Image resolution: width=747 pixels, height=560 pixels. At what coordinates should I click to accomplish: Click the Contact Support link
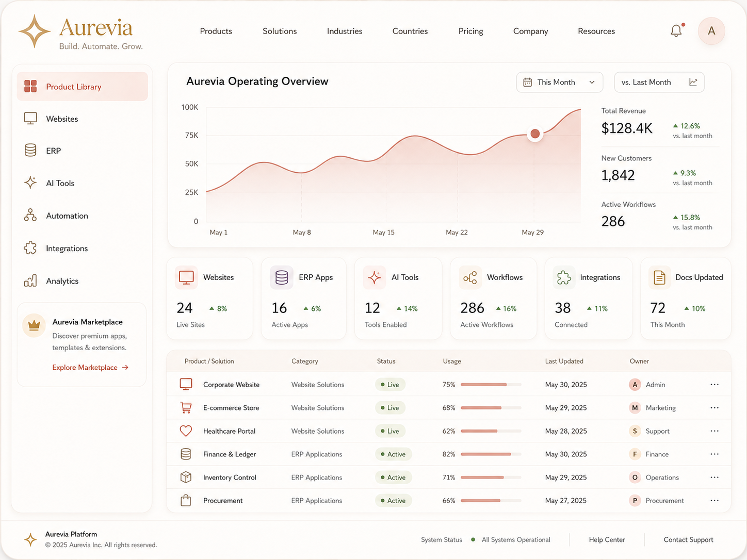pyautogui.click(x=688, y=539)
